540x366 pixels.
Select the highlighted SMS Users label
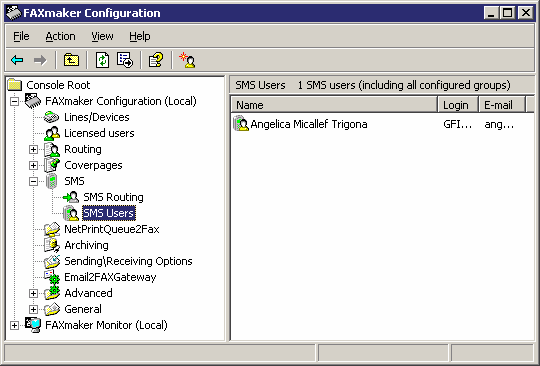tap(108, 213)
